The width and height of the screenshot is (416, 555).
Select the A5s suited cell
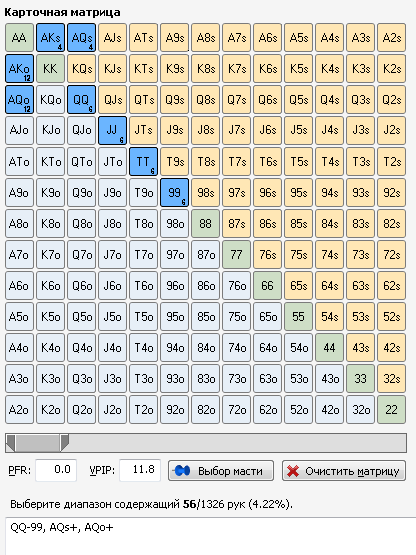click(x=298, y=38)
